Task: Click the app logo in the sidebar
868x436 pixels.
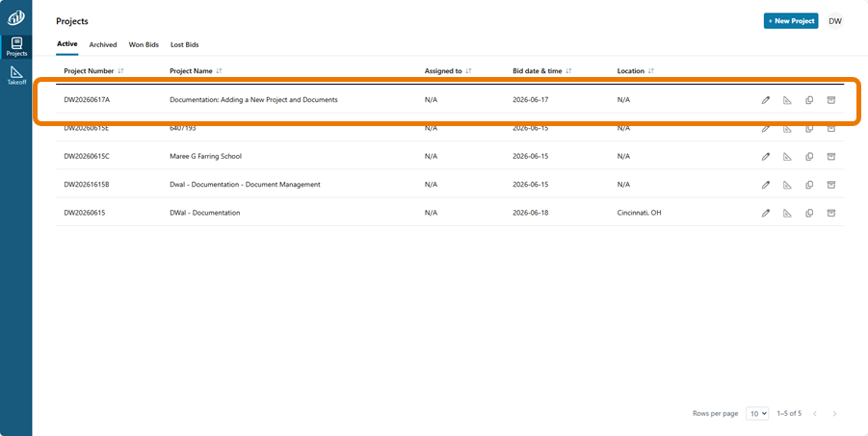Action: (15, 17)
